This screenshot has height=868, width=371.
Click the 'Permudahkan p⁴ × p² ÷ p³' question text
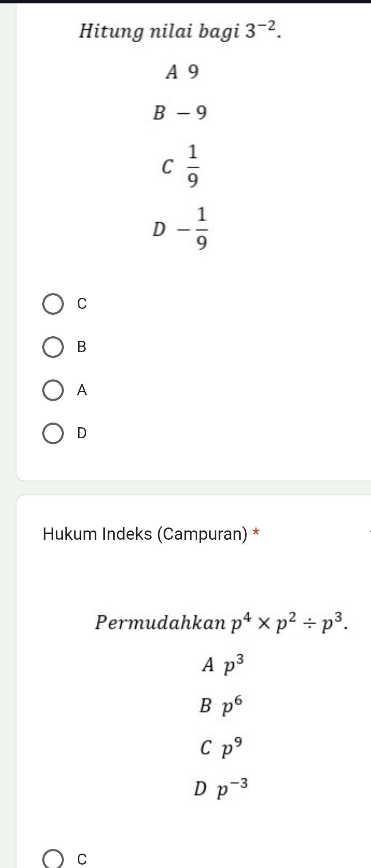pyautogui.click(x=222, y=622)
